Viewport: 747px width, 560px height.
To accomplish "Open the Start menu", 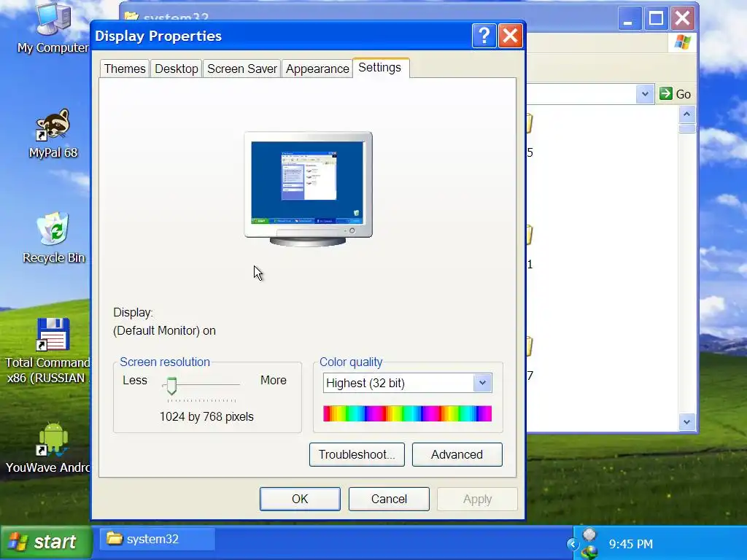I will point(46,542).
